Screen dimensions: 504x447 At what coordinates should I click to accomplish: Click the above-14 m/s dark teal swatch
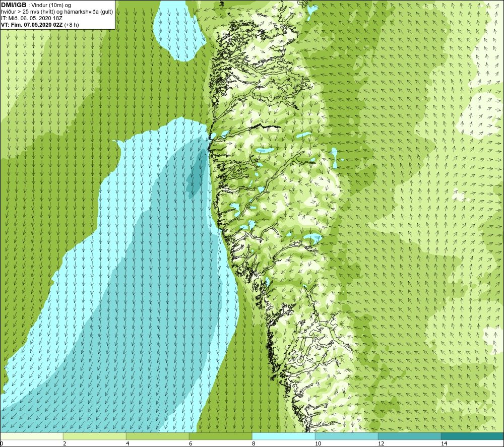[x=472, y=436]
